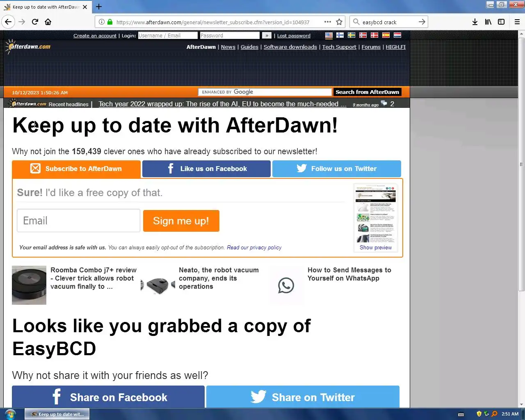Screen dimensions: 525x420
Task: Select the Like us on Facebook tab
Action: click(206, 169)
